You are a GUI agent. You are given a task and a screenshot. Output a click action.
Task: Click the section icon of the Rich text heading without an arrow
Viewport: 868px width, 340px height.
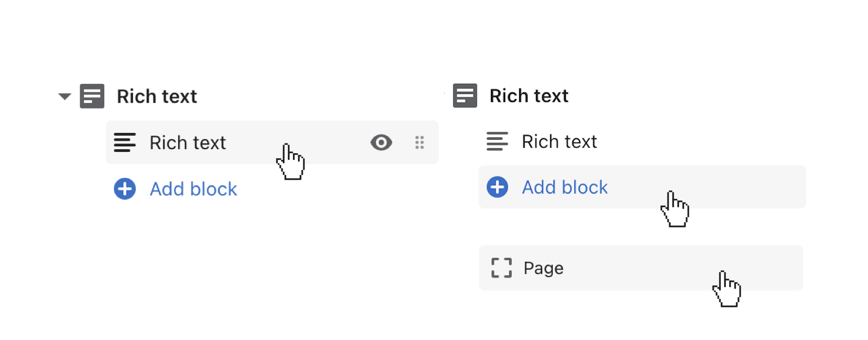pyautogui.click(x=465, y=96)
